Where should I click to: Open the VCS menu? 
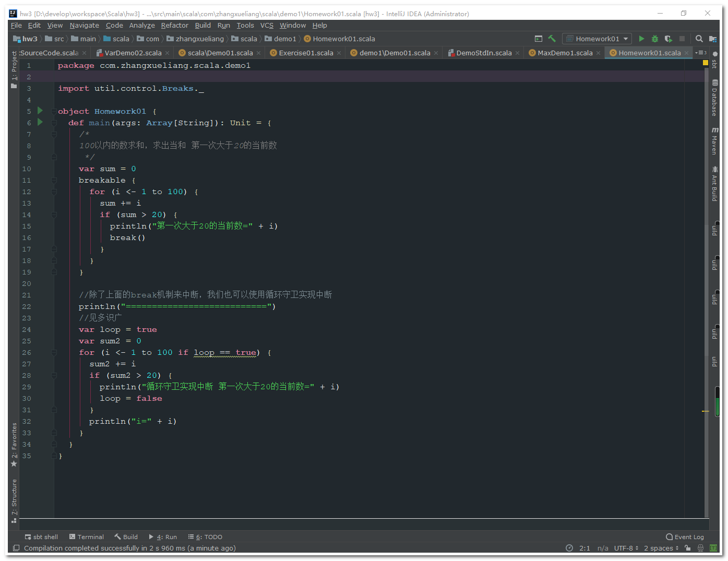pos(267,25)
